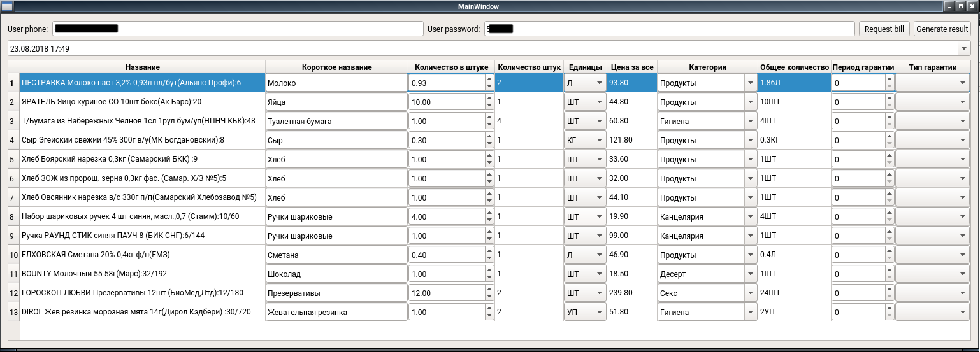The image size is (980, 352).
Task: Select BOUNTY Молочный name cell
Action: coord(142,274)
